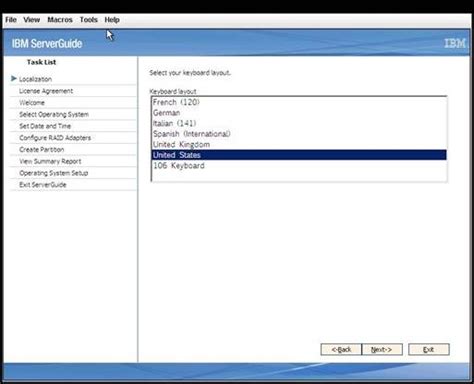Open View Summary Report task
Viewport: 474px width, 384px height.
pos(50,161)
